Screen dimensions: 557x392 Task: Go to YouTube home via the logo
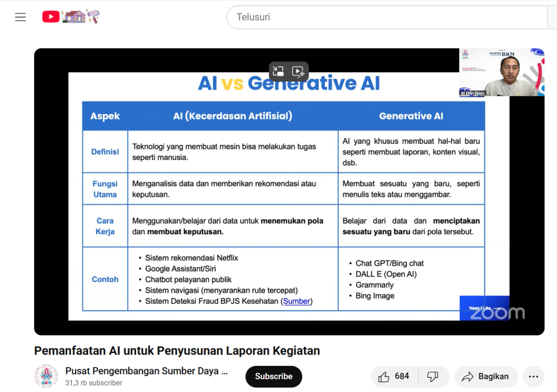coord(71,17)
